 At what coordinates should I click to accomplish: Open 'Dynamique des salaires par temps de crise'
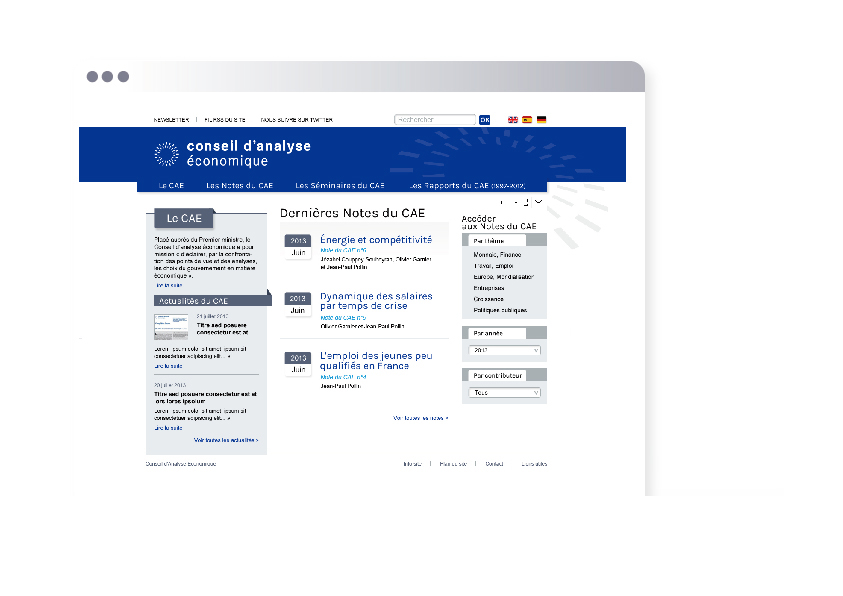376,301
